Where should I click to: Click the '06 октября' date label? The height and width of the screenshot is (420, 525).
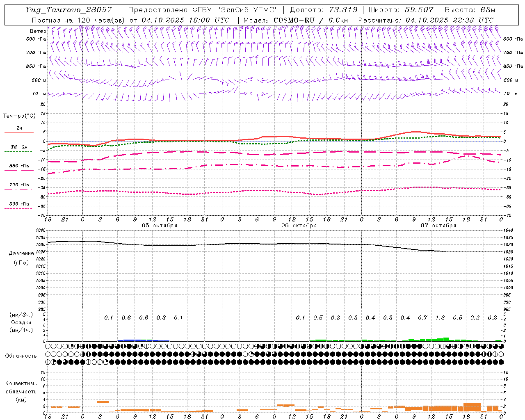(299, 226)
